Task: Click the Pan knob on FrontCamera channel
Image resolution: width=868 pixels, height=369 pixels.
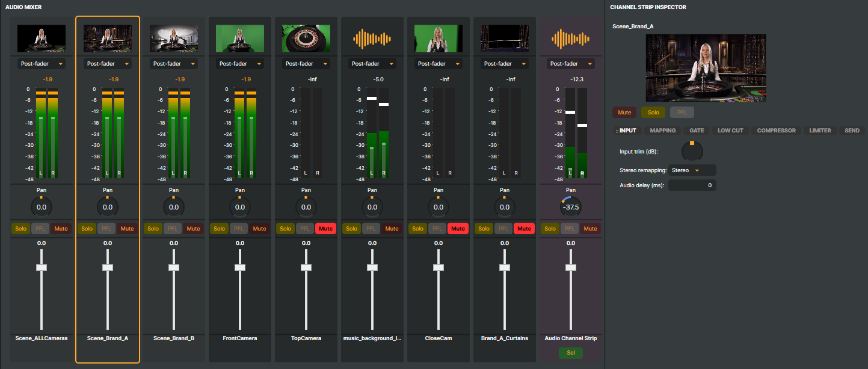Action: (240, 206)
